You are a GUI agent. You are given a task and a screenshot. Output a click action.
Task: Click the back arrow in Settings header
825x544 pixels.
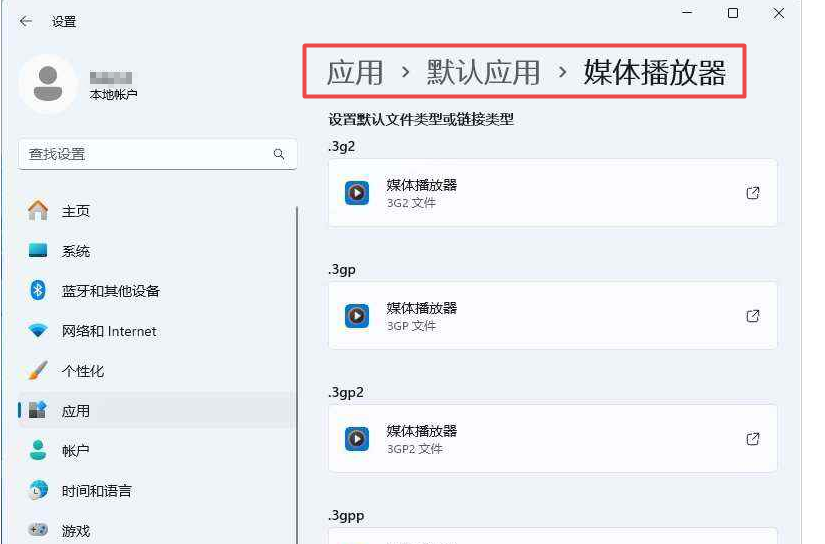[26, 22]
